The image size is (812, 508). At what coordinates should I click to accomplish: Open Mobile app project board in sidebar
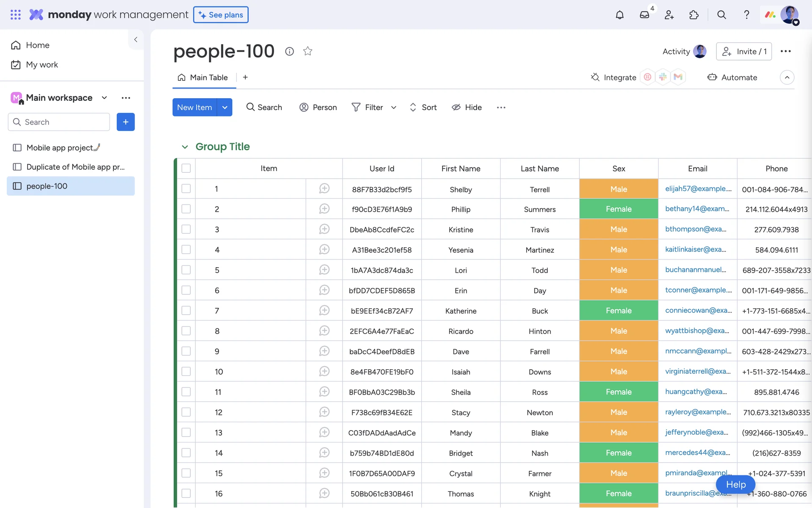coord(60,148)
